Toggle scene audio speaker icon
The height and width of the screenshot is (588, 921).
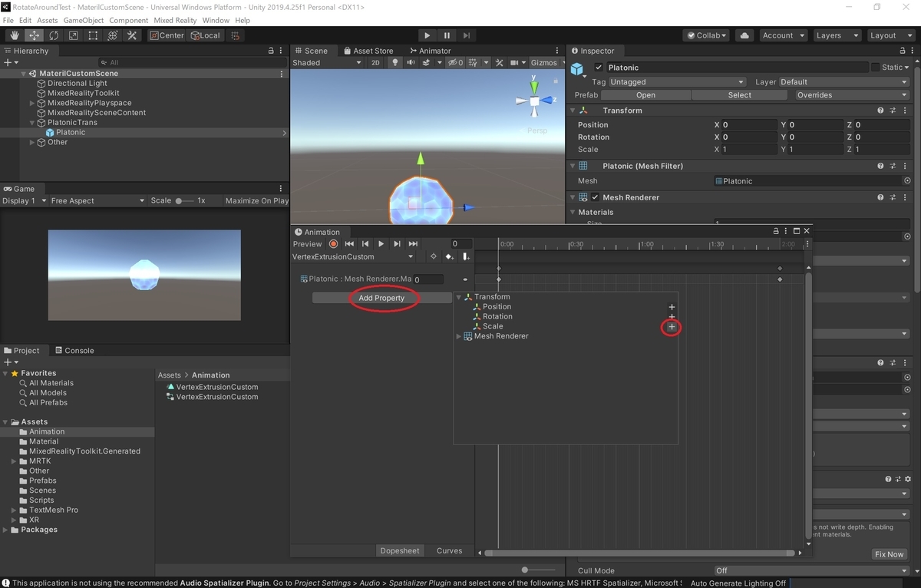(411, 63)
